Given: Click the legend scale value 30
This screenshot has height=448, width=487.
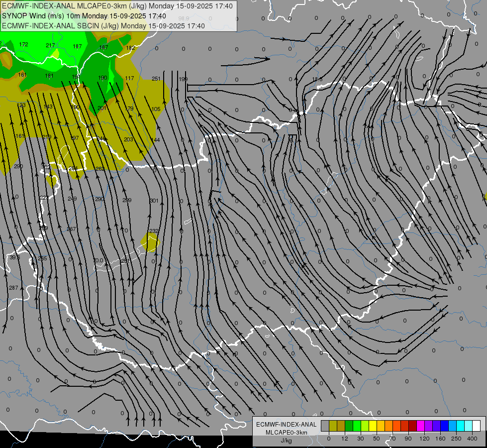Looking at the screenshot, I should coord(361,439).
